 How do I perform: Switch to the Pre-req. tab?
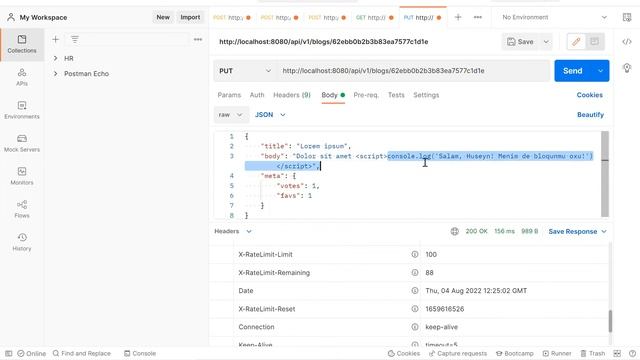[x=366, y=95]
